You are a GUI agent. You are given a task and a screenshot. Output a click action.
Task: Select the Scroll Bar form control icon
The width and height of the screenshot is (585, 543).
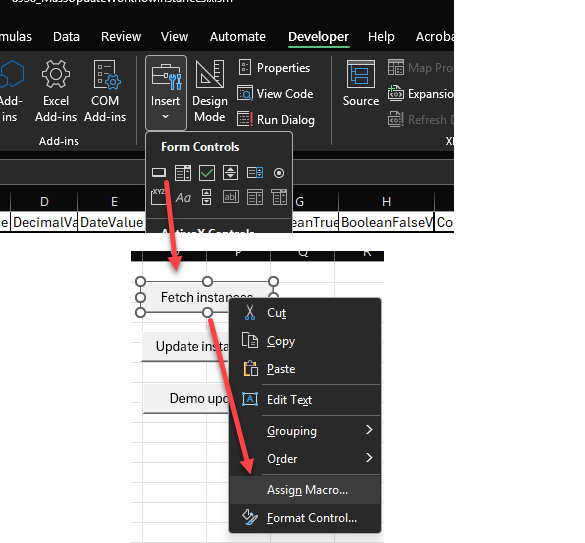pos(206,197)
